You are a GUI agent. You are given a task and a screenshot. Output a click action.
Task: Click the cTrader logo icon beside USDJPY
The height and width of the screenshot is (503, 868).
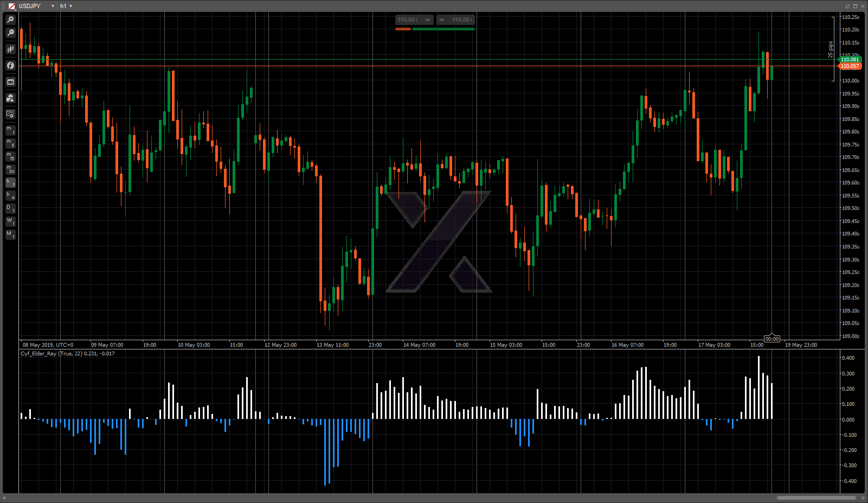(11, 6)
